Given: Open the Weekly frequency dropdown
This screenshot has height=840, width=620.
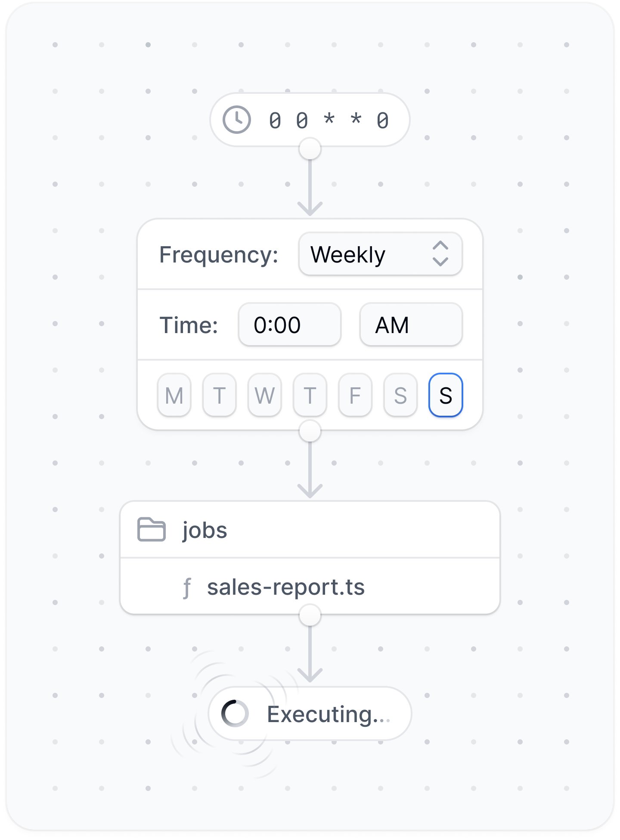Looking at the screenshot, I should click(x=381, y=254).
